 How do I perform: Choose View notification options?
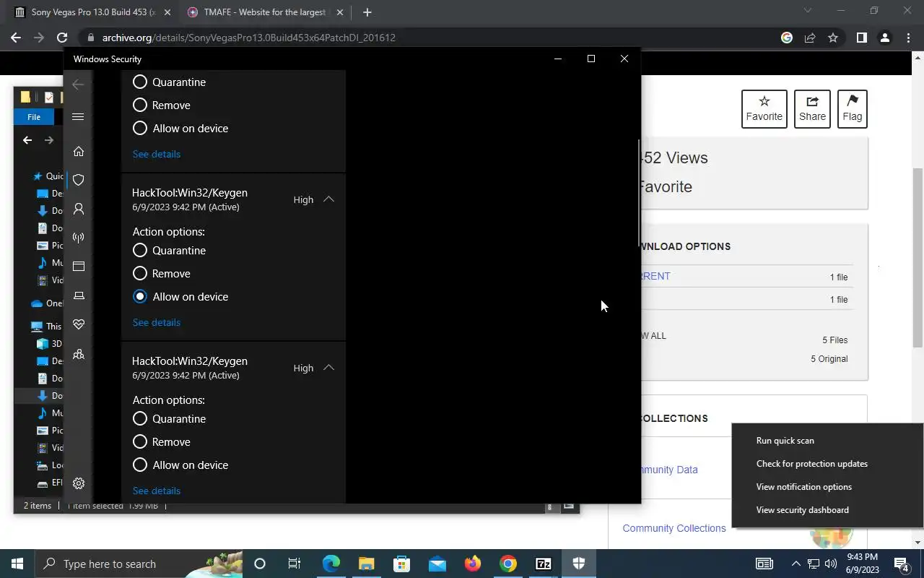[803, 487]
